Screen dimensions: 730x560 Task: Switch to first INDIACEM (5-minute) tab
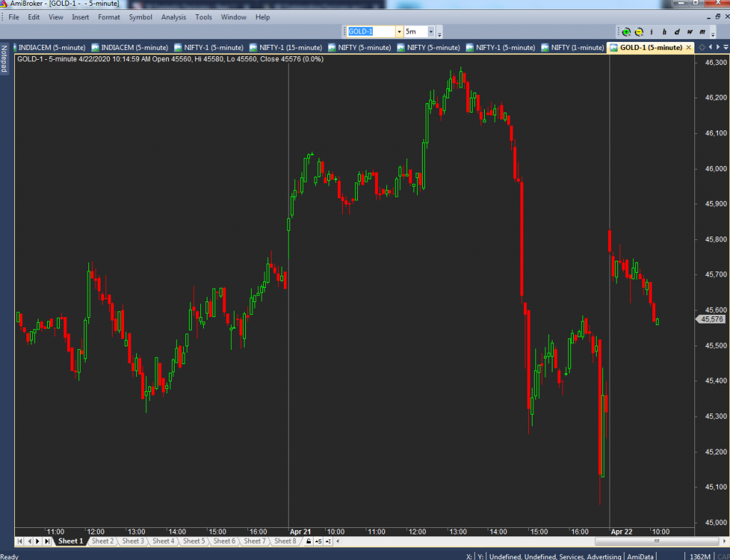pyautogui.click(x=50, y=48)
